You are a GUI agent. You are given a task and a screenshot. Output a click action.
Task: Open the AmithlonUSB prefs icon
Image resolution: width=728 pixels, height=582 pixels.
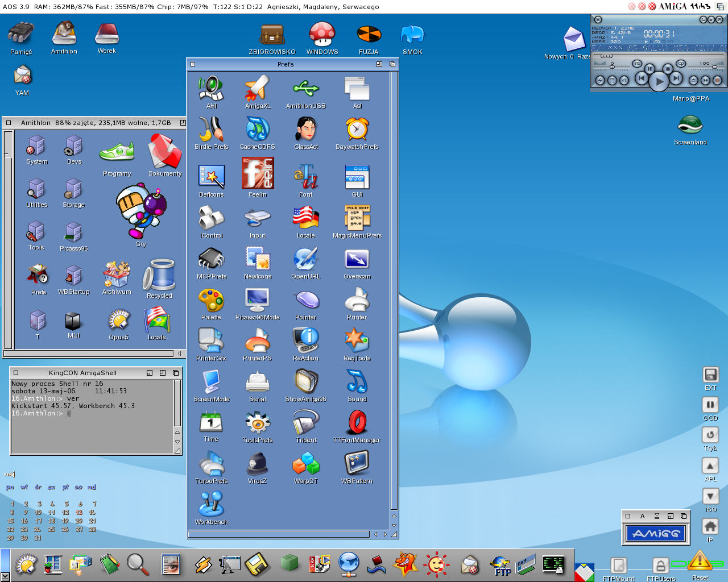(305, 88)
